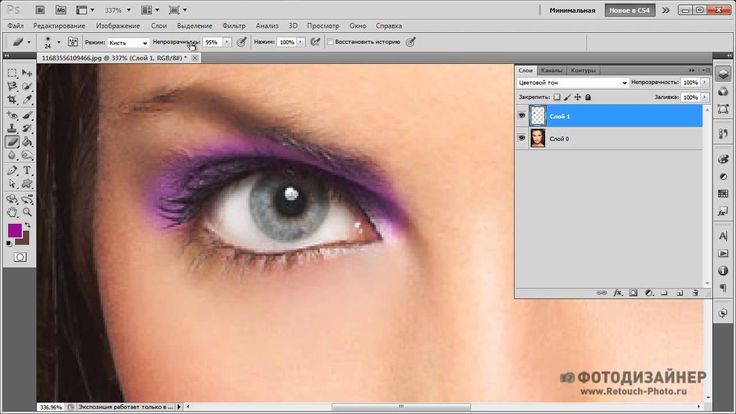Select the Lasso tool
Screen dimensions: 736x414
point(12,86)
